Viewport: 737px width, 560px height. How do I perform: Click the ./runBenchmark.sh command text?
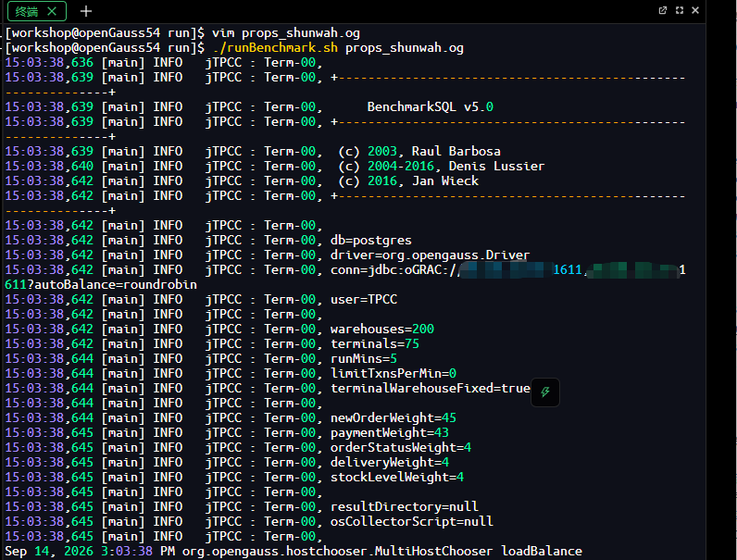[x=275, y=48]
